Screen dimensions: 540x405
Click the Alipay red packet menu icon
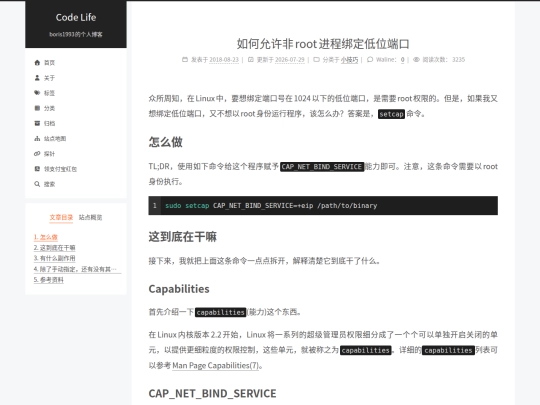tap(37, 169)
